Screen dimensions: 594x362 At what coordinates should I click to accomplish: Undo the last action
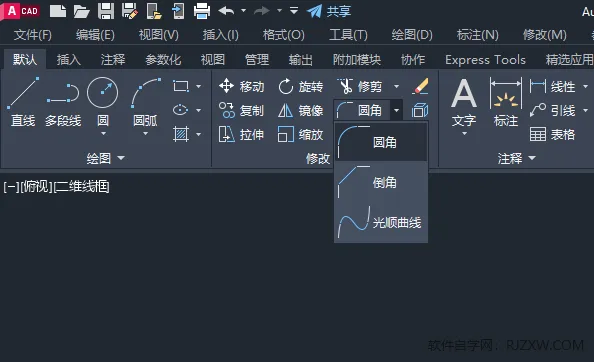226,11
